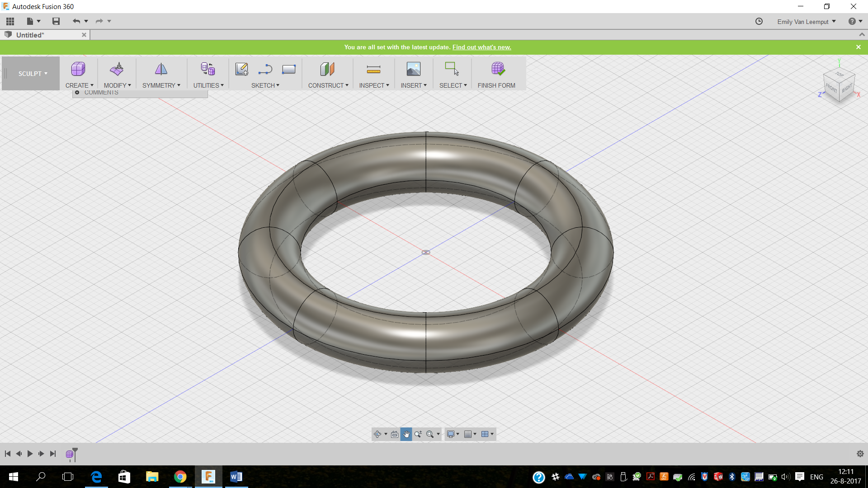
Task: Click the Zoom window icon
Action: tap(418, 434)
